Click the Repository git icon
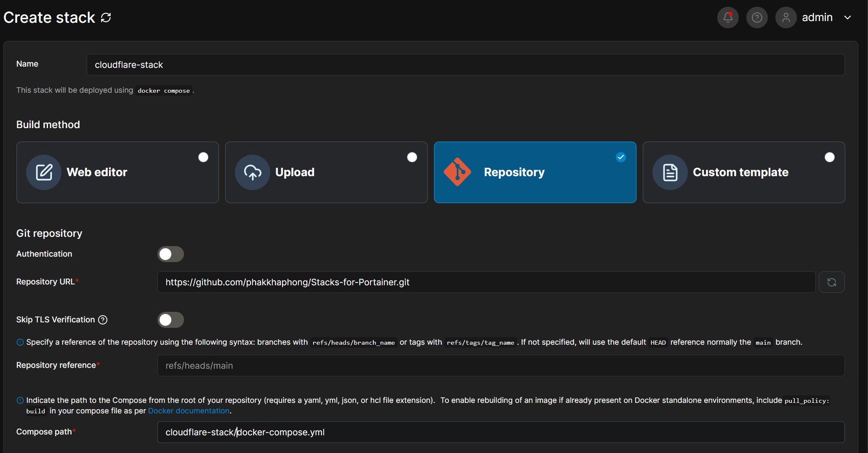This screenshot has width=868, height=453. (457, 172)
